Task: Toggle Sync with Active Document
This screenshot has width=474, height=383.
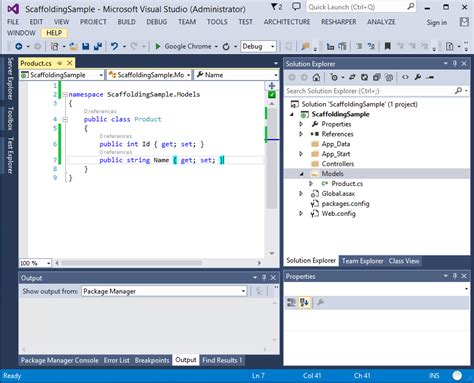Action: [352, 77]
